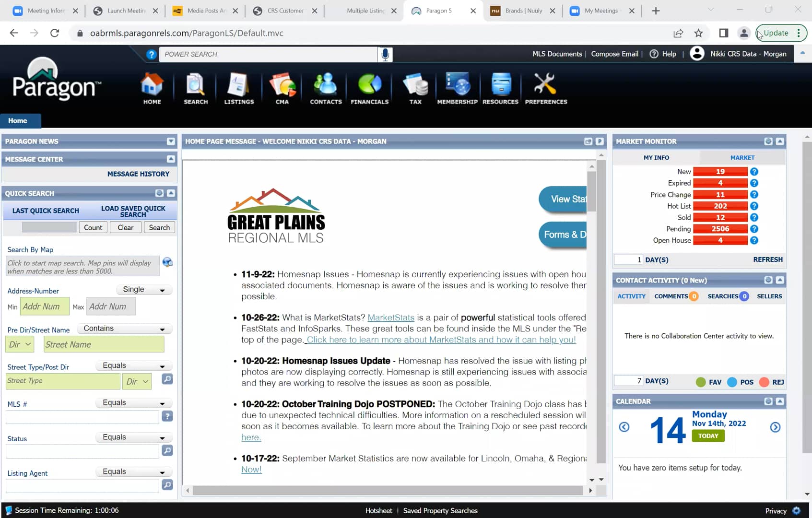The width and height of the screenshot is (812, 518).
Task: Switch to the Market tab in Market Monitor
Action: [742, 157]
